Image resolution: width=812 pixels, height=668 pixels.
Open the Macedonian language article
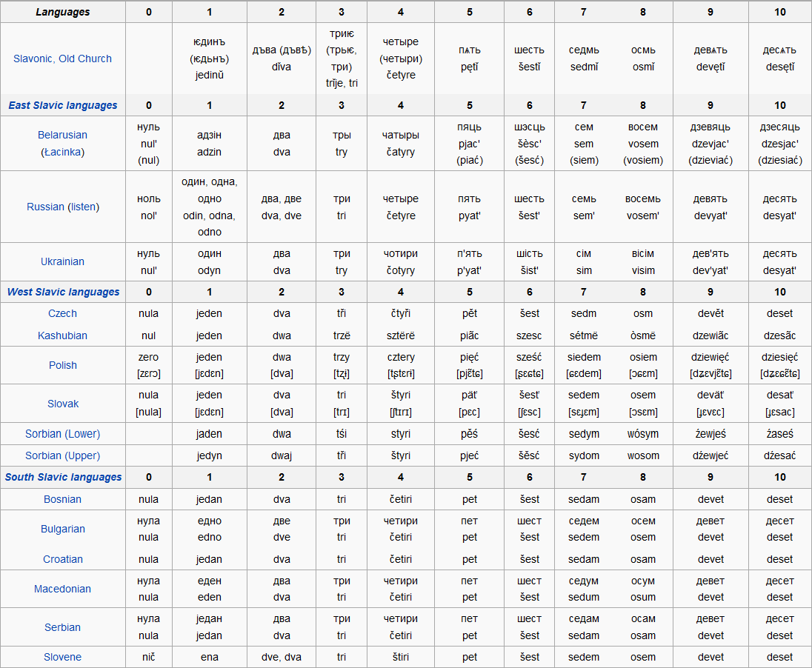coord(62,589)
